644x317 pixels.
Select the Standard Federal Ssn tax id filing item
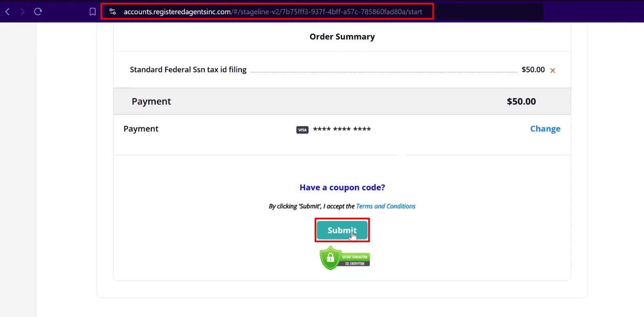pos(188,70)
